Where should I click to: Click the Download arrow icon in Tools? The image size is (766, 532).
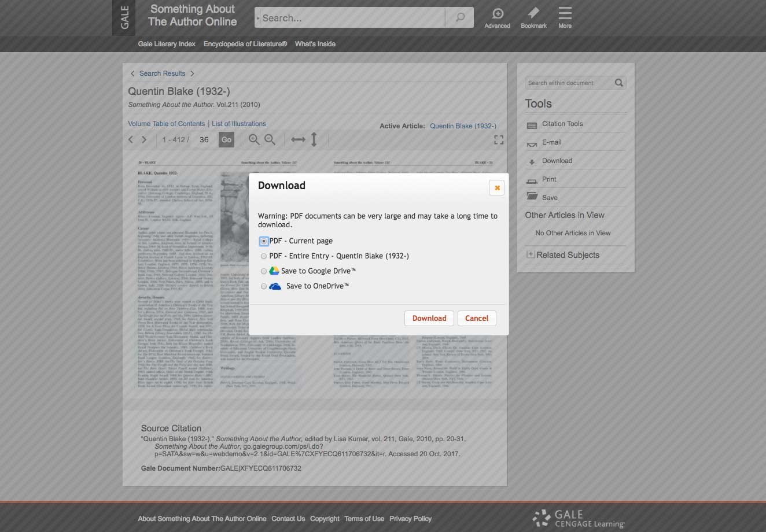point(532,161)
